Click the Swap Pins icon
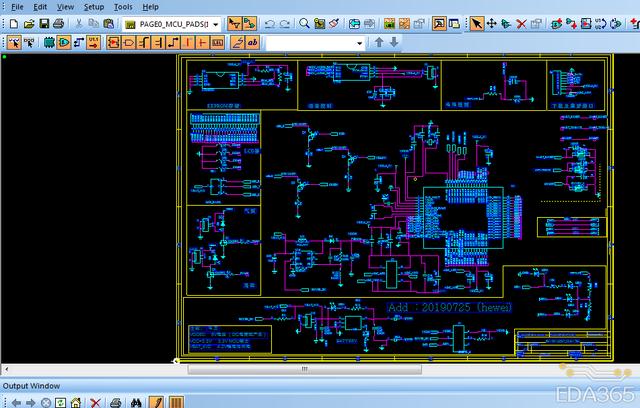Viewport: 640px width, 408px height. (x=616, y=24)
